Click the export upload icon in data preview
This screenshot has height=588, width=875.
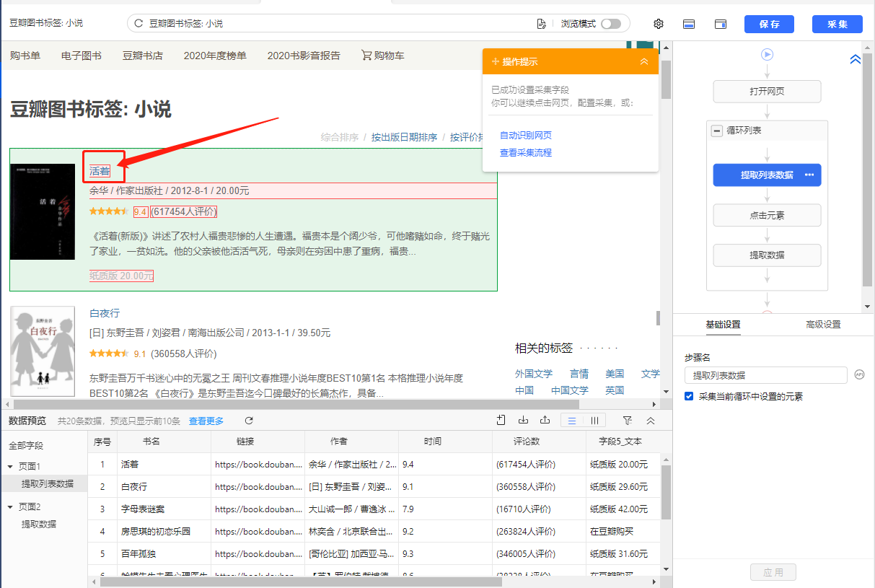(545, 421)
